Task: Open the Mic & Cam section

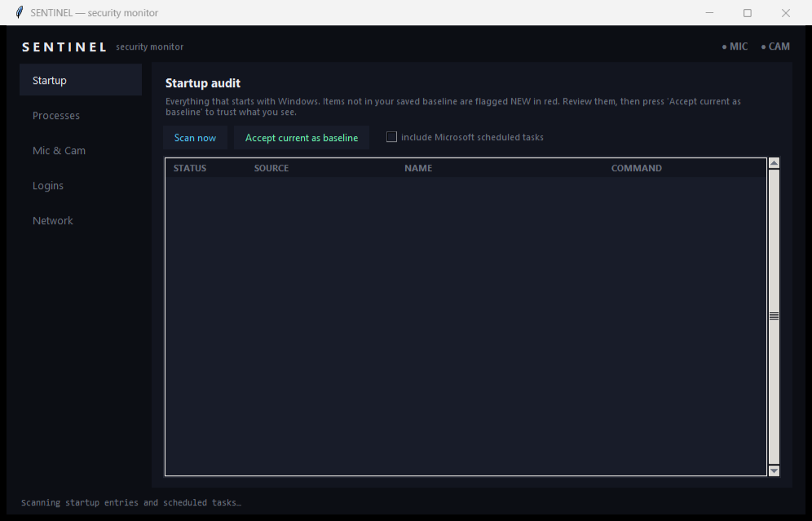Action: [x=80, y=150]
